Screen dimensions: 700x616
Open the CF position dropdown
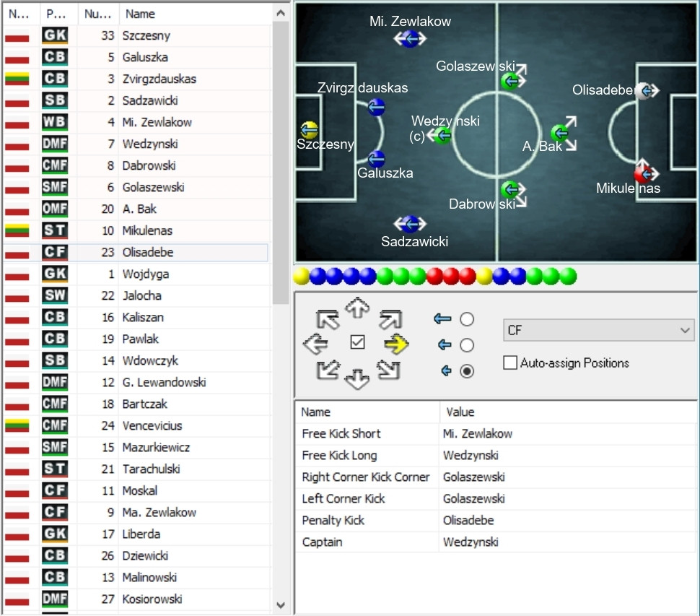[x=599, y=330]
